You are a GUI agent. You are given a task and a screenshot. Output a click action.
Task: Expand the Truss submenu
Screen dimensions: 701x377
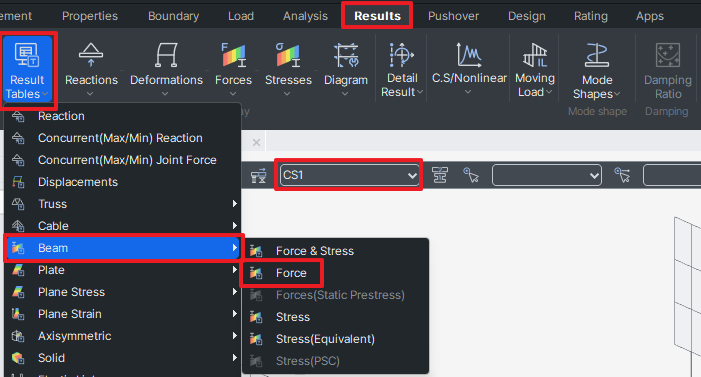[x=123, y=204]
